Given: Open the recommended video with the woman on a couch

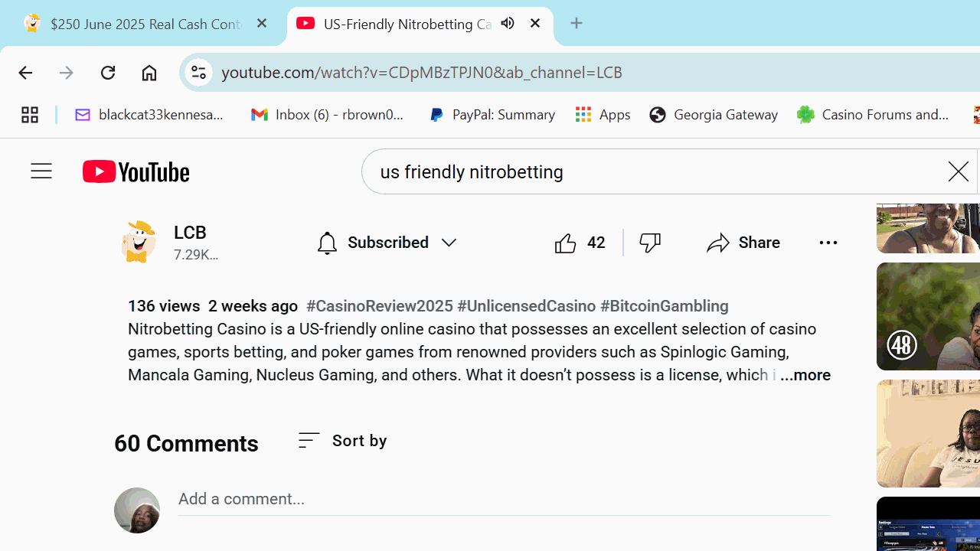Looking at the screenshot, I should click(x=928, y=434).
